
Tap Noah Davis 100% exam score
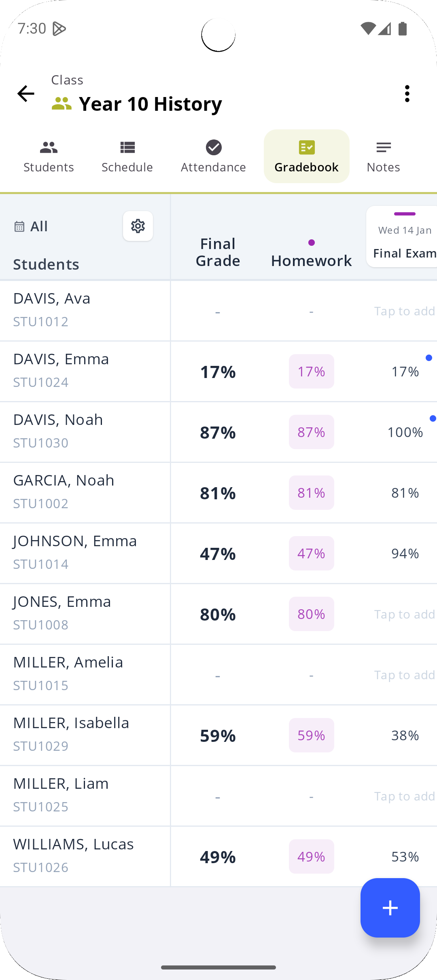click(405, 432)
